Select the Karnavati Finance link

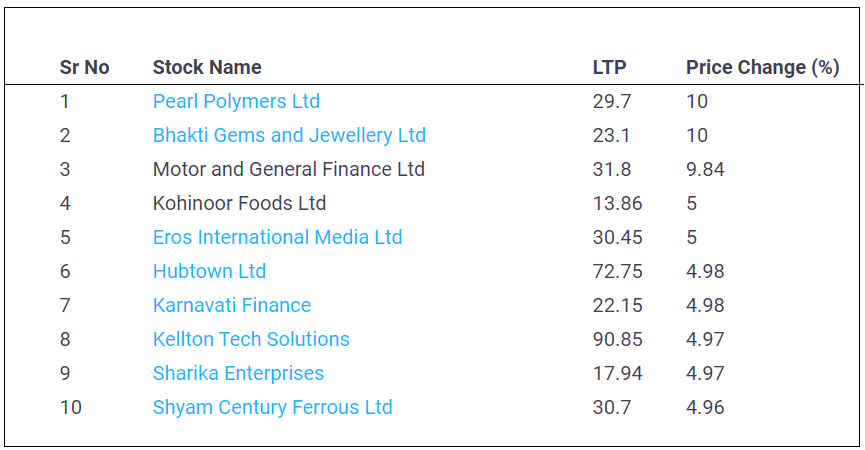232,305
